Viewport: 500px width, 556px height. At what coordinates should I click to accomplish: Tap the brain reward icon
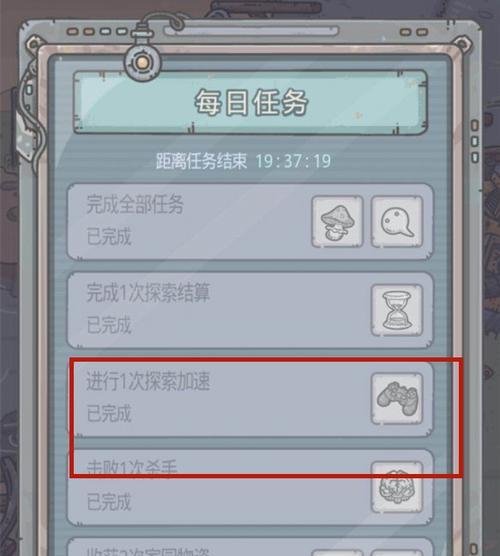pyautogui.click(x=397, y=487)
